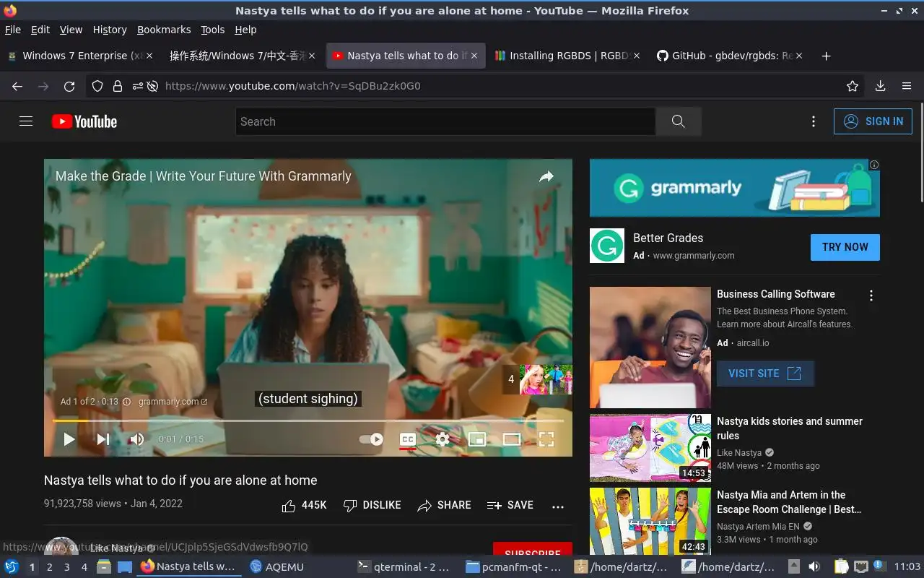Open the Tools menu
The image size is (924, 578).
pos(213,30)
